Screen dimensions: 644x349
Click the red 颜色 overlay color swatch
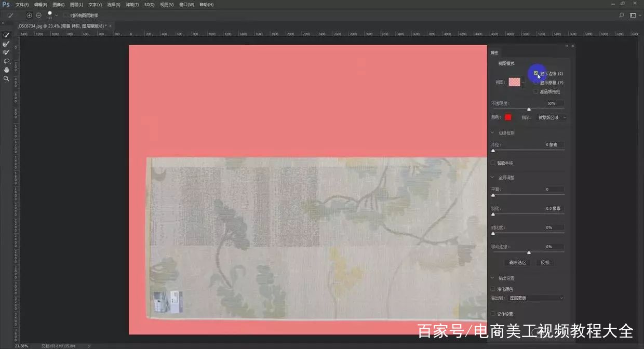click(x=508, y=117)
